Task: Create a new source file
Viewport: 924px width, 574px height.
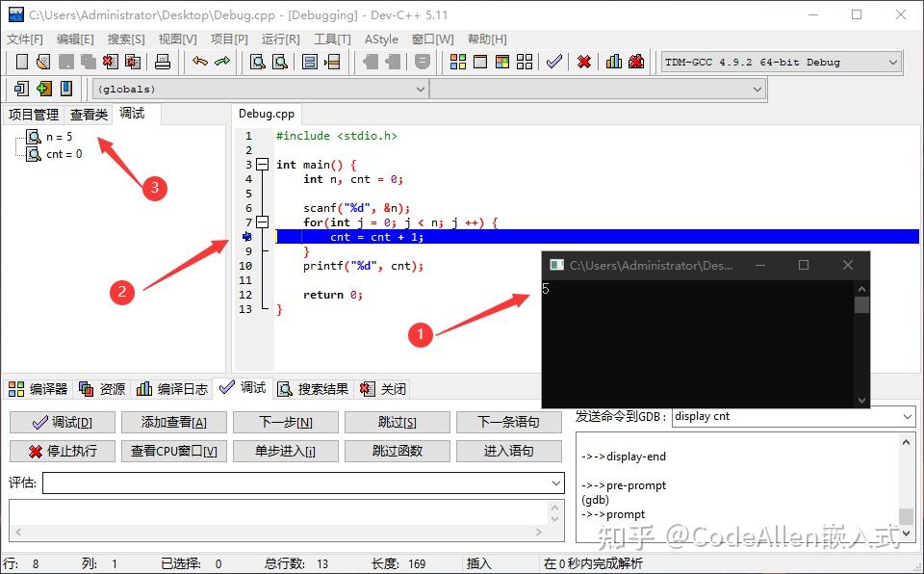Action: point(21,62)
